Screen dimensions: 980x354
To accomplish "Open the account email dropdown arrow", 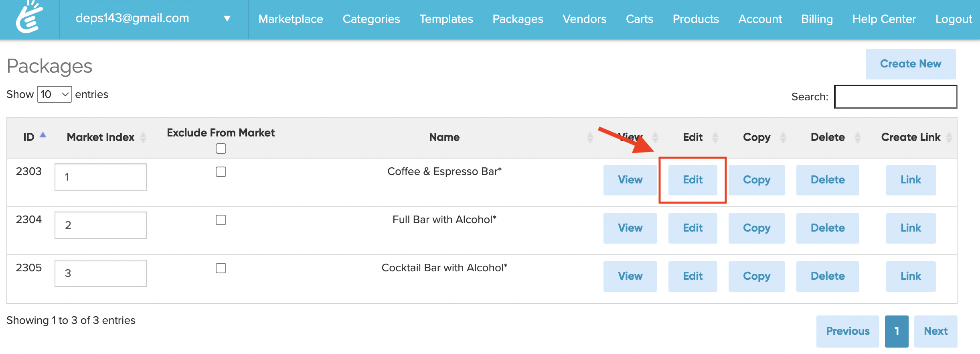I will 227,18.
